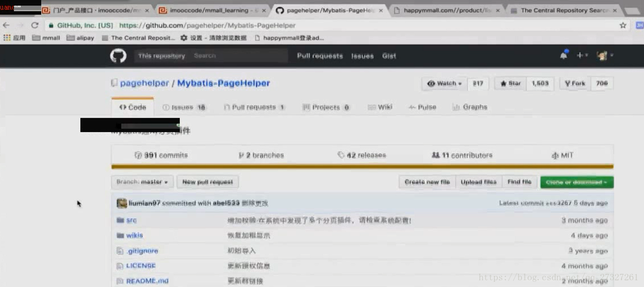Screen dimensions: 644x287
Task: Open the notifications bell icon
Action: 564,55
